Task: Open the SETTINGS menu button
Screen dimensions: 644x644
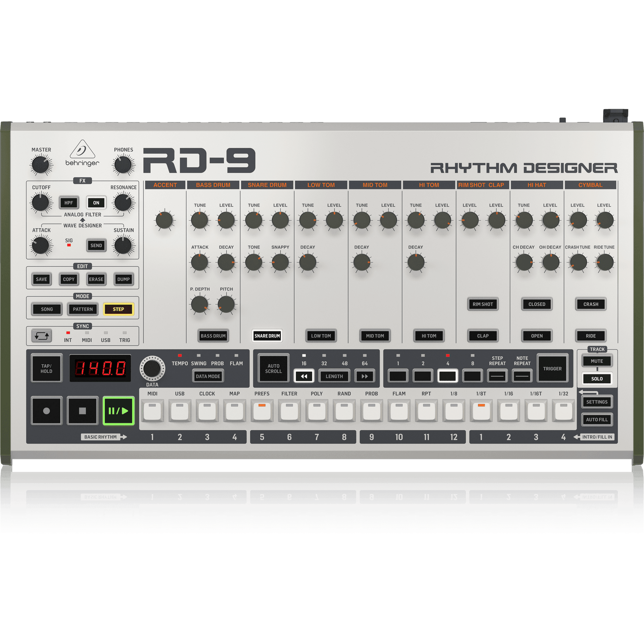Action: click(x=597, y=402)
